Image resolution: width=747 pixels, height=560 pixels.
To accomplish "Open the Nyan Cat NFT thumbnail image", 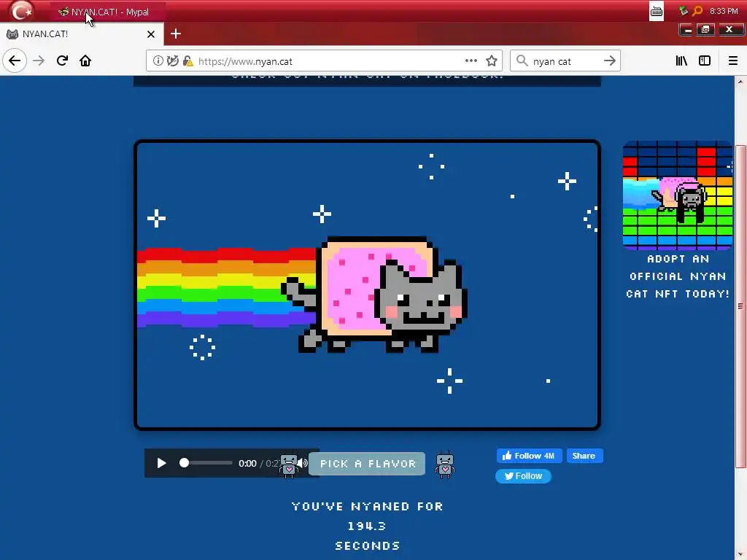I will [x=678, y=195].
